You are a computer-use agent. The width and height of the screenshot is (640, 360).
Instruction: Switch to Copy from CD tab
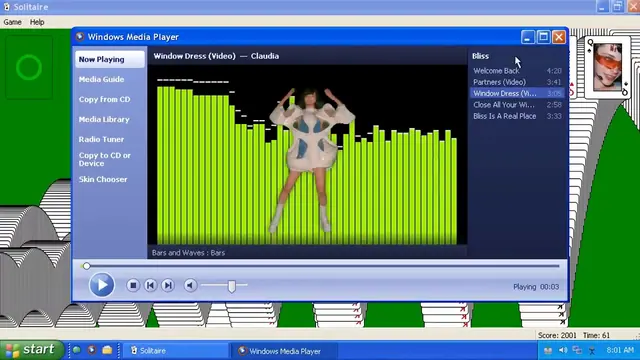tap(104, 99)
